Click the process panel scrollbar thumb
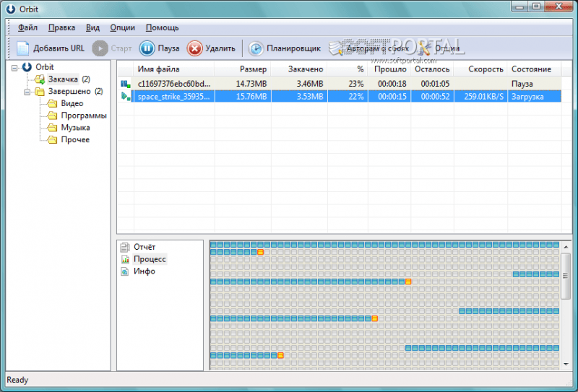Screen dimensions: 578x392 (566, 276)
